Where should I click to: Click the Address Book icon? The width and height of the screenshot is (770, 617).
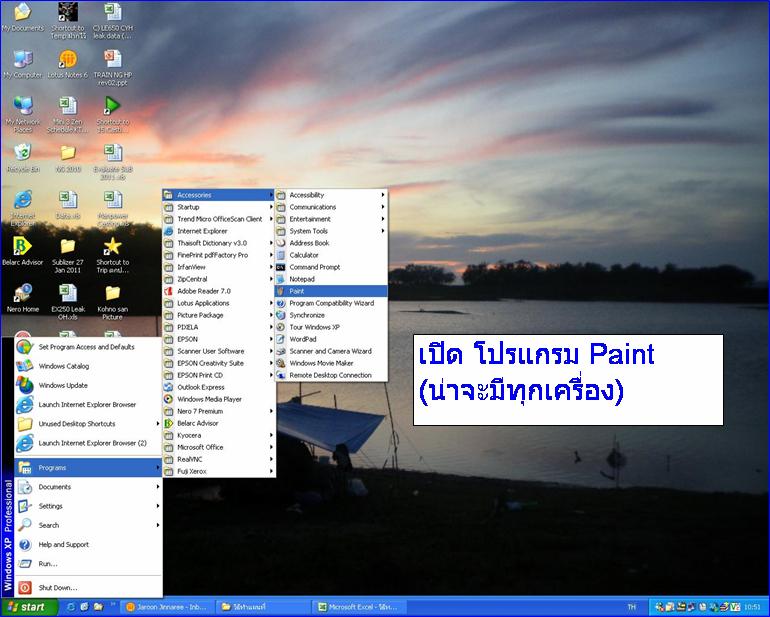pos(281,243)
